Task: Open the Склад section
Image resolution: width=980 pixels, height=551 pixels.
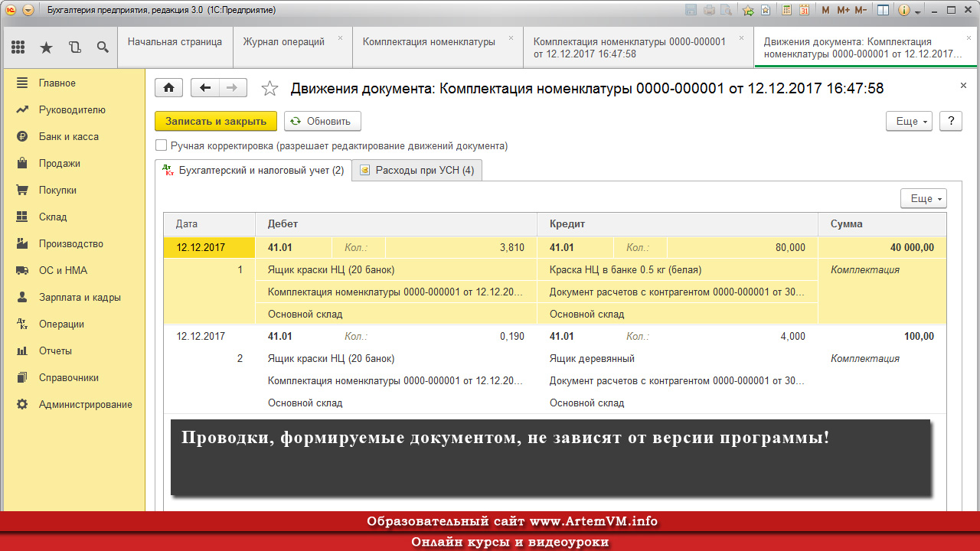Action: (x=53, y=217)
